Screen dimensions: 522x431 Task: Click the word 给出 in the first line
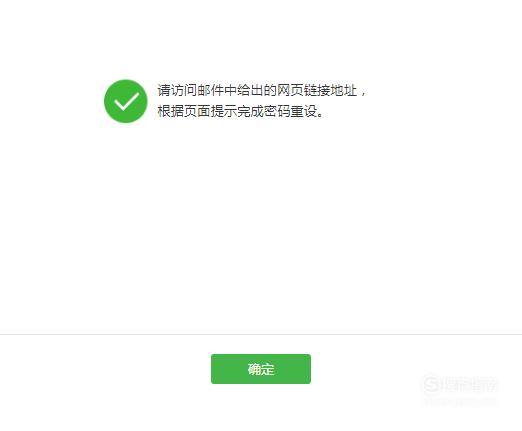click(x=250, y=90)
